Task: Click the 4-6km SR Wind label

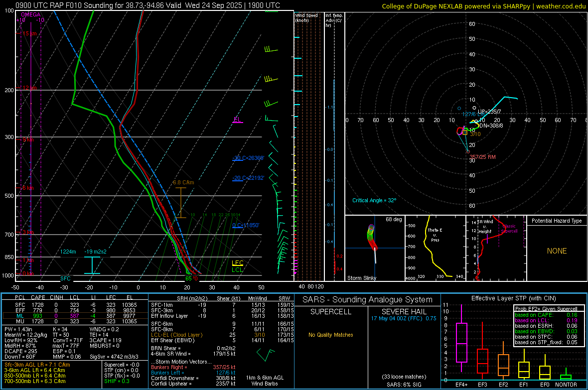Action: [170, 354]
